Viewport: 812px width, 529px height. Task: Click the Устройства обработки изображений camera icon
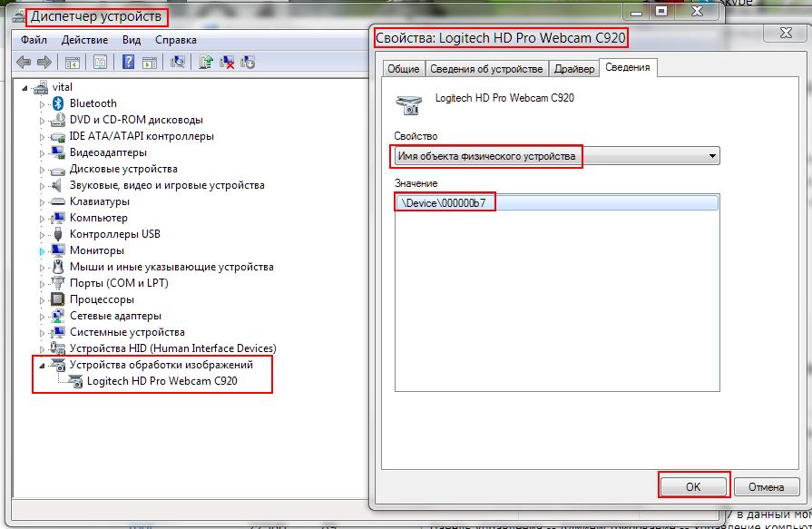click(57, 365)
